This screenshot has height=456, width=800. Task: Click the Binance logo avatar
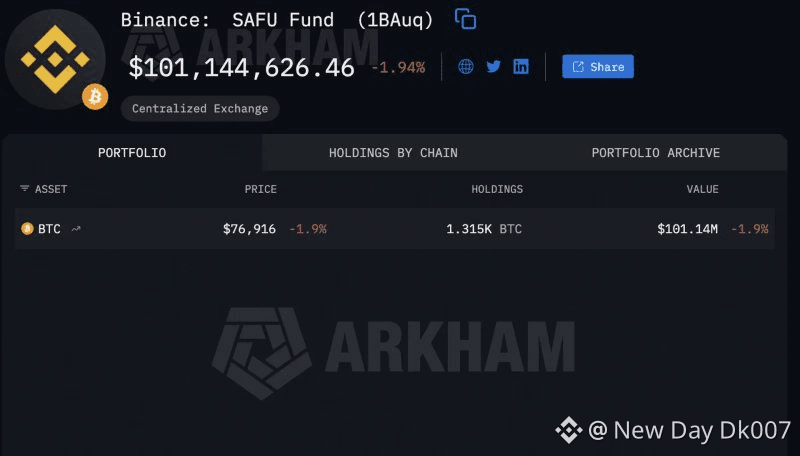click(55, 55)
